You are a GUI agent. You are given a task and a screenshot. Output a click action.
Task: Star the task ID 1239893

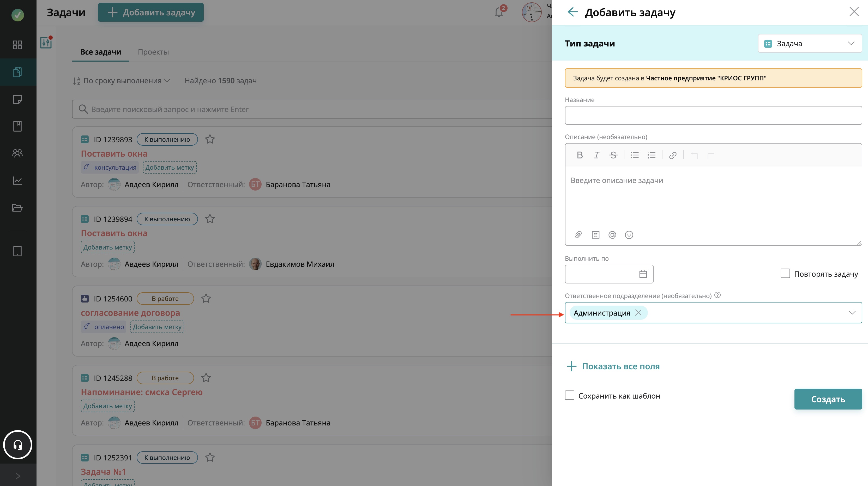(x=210, y=139)
